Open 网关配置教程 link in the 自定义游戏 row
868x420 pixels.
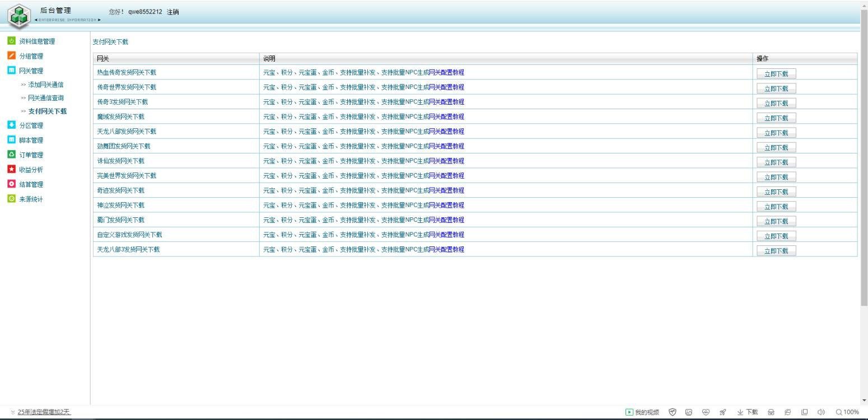click(446, 235)
